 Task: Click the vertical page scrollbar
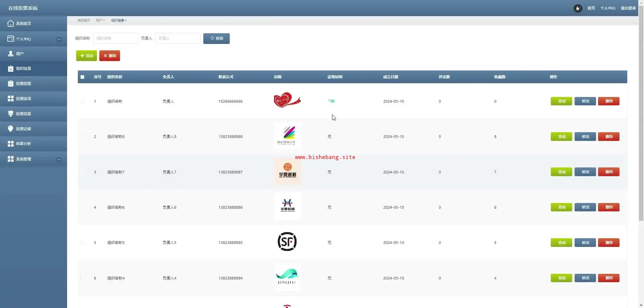(641, 113)
